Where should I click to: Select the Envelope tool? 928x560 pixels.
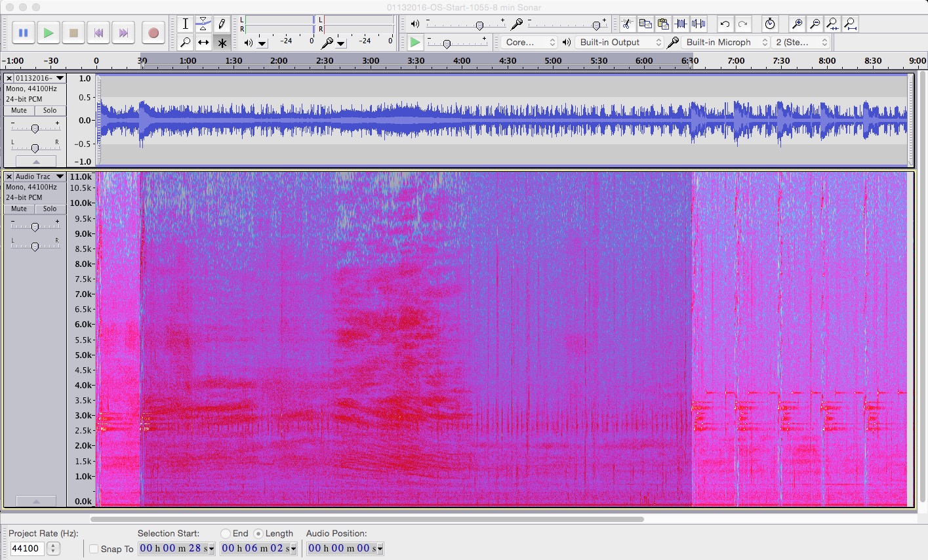(x=203, y=24)
